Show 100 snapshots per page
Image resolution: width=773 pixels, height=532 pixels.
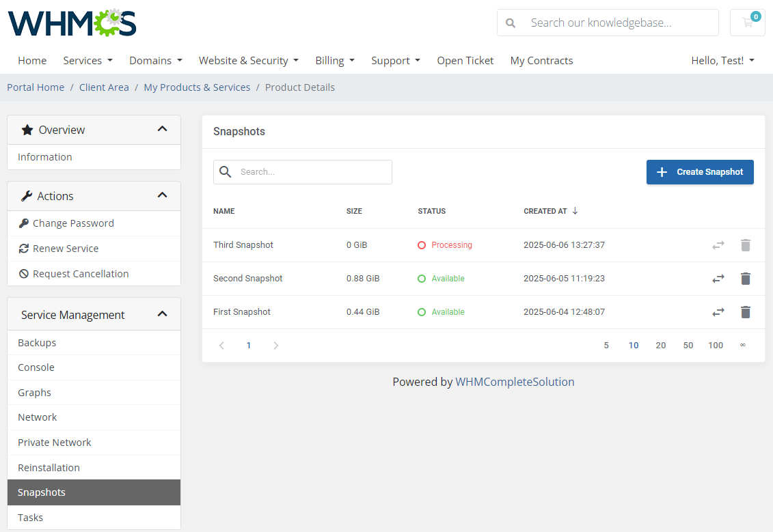point(716,345)
